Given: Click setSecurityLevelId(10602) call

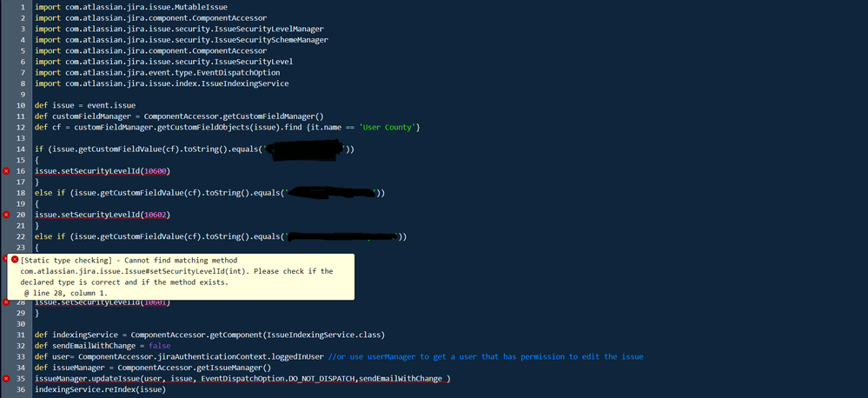Looking at the screenshot, I should coord(102,215).
